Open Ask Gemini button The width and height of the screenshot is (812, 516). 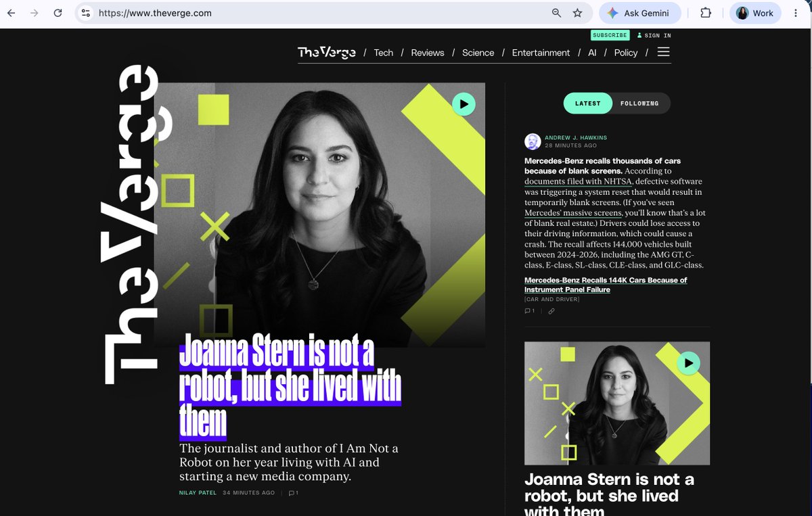[x=639, y=13]
